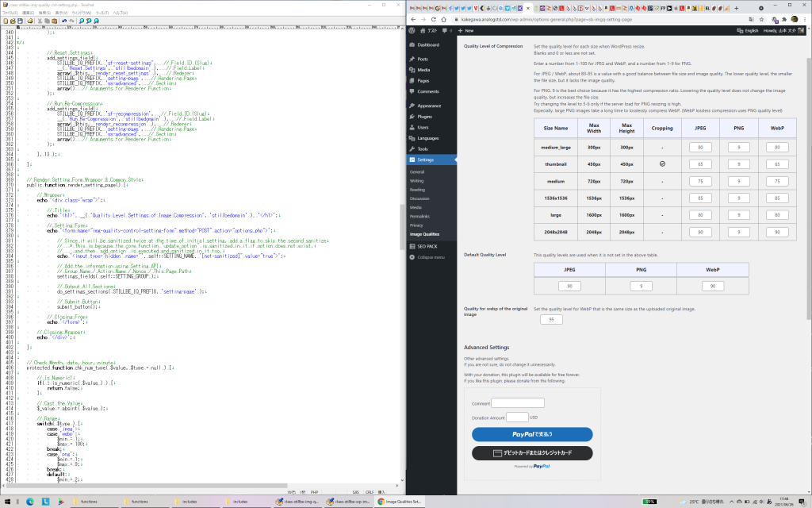Open Dashboard in WordPress sidebar

click(427, 45)
